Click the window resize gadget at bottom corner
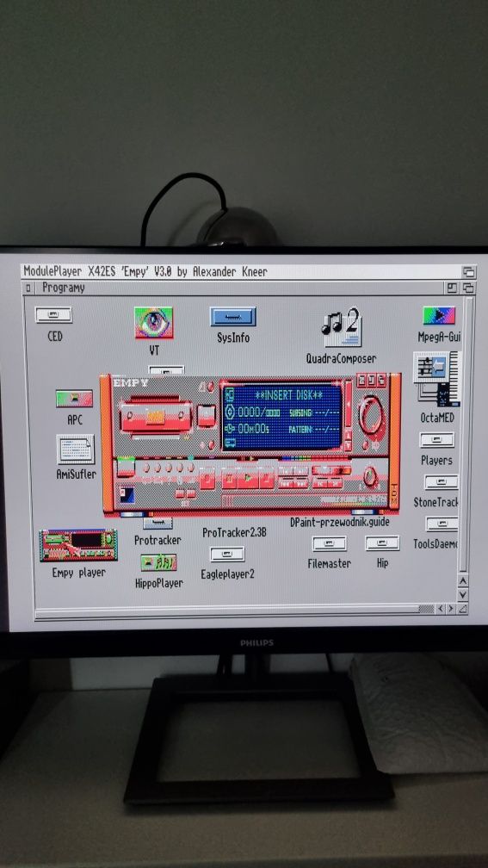Screen dimensions: 488x868 tap(462, 609)
